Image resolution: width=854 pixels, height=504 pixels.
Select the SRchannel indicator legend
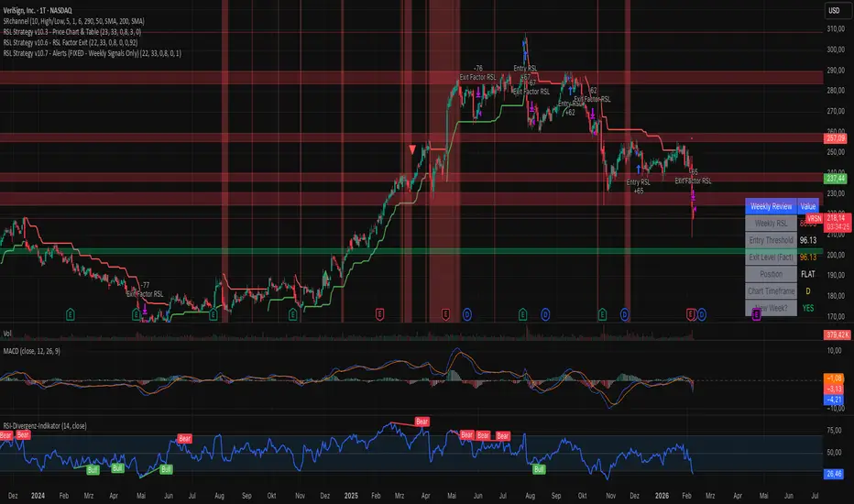[73, 21]
